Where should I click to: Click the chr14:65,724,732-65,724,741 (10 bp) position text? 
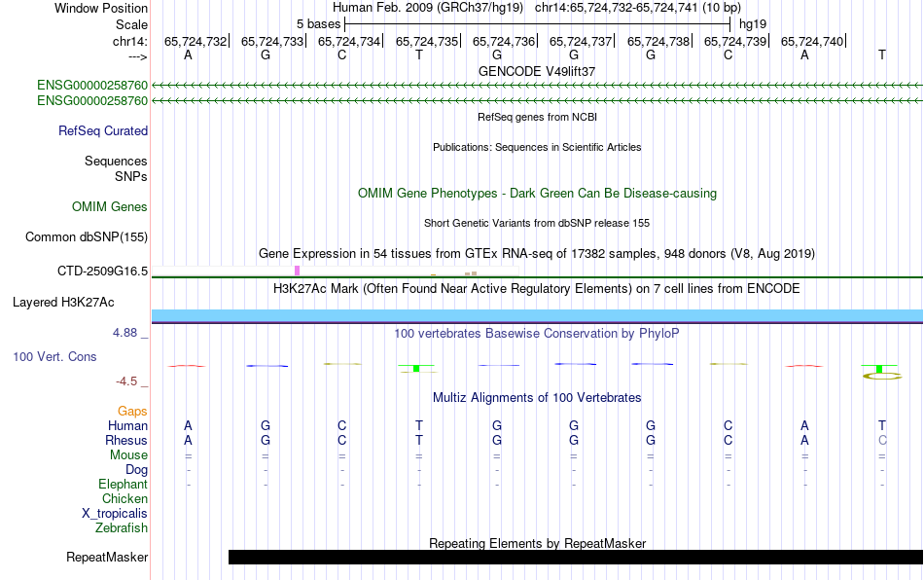point(638,8)
